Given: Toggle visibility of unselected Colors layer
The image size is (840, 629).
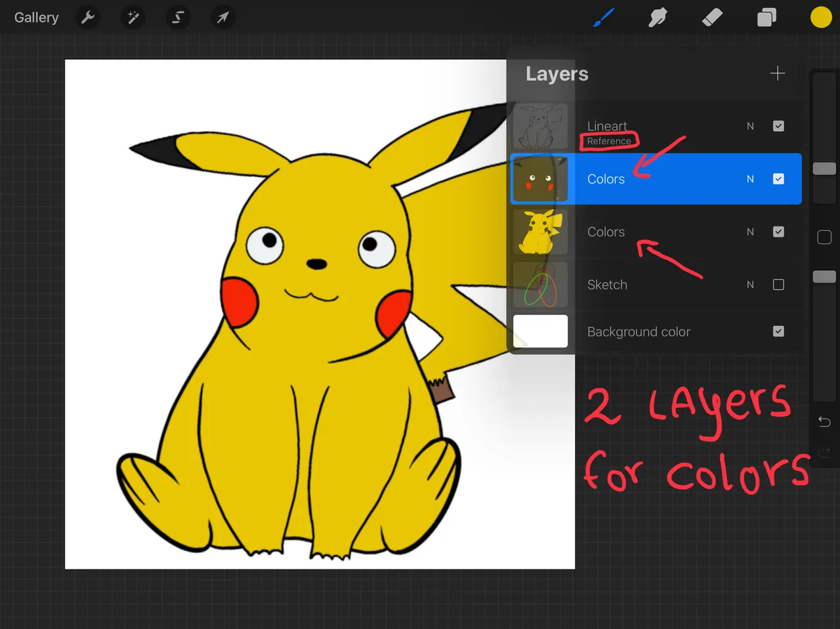Looking at the screenshot, I should point(778,232).
